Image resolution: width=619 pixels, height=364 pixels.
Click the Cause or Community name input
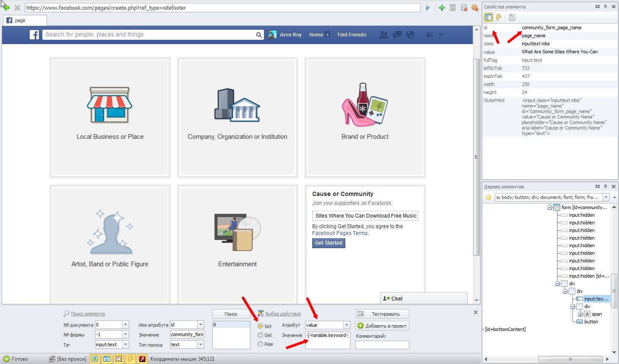365,216
